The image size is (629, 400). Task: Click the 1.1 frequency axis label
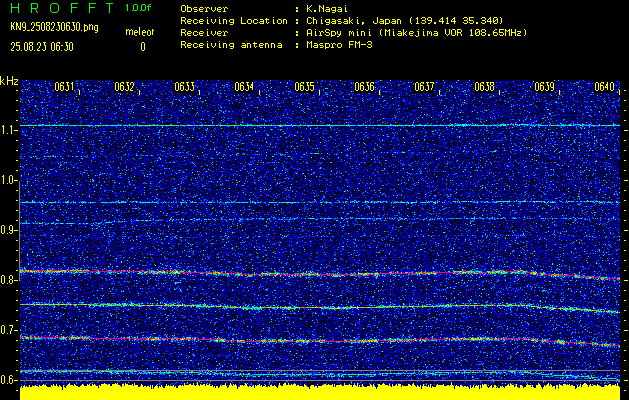click(8, 130)
